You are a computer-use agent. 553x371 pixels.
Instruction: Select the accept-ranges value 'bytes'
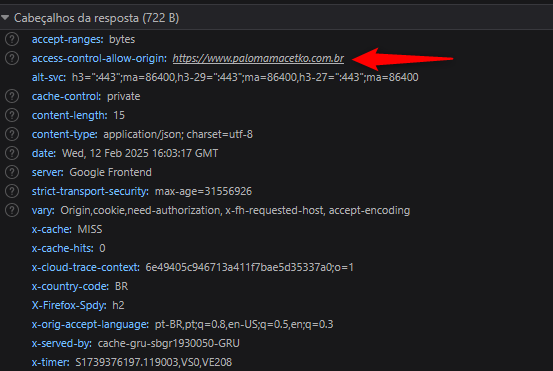(122, 39)
